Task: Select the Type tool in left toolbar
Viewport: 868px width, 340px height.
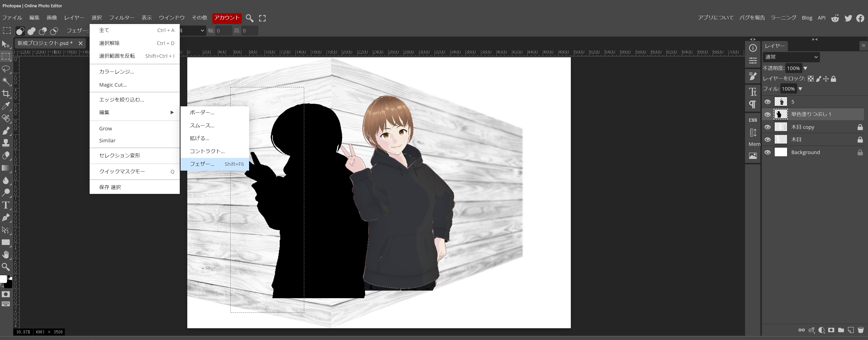Action: (6, 205)
